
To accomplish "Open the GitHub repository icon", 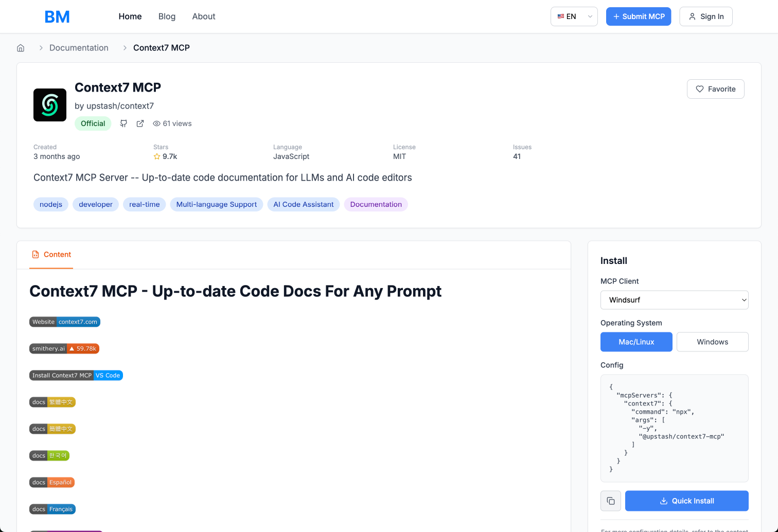I will click(x=123, y=123).
